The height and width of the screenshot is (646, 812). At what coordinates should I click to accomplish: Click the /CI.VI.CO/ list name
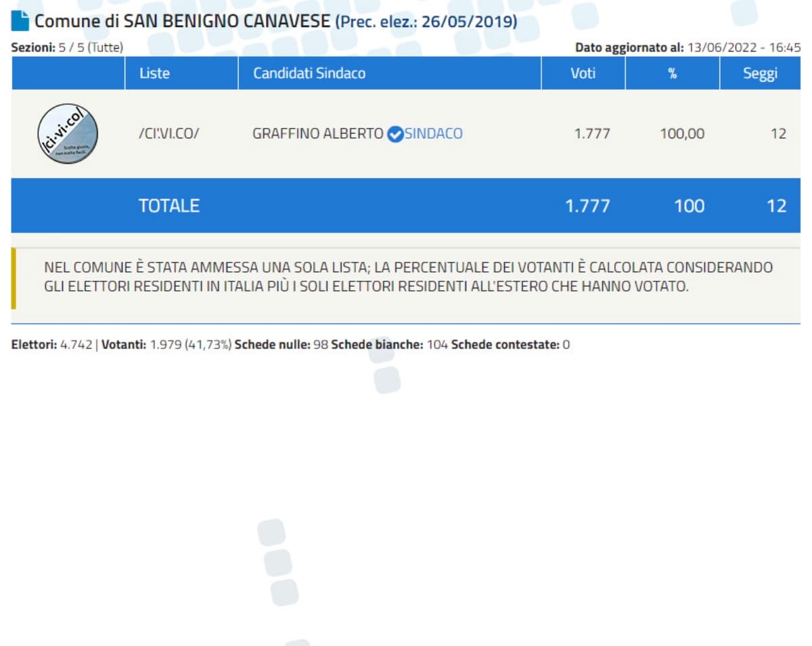coord(168,134)
